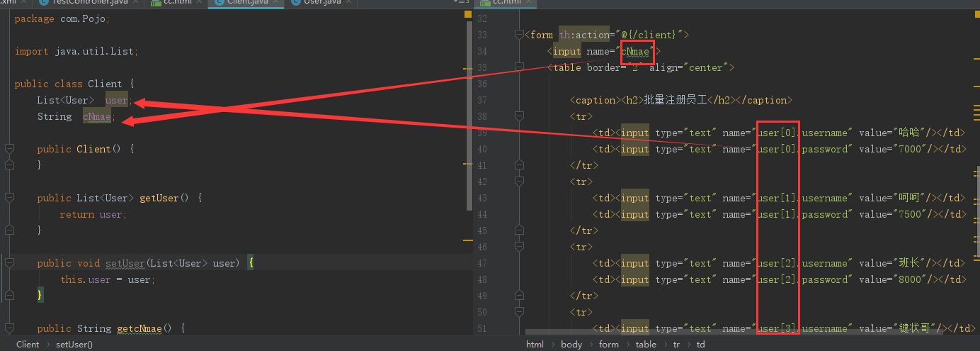This screenshot has height=351, width=980.
Task: Click the setUser method name
Action: click(x=125, y=263)
